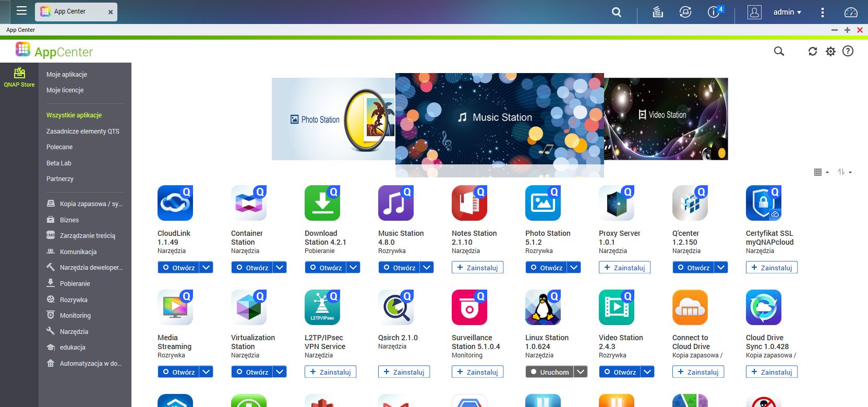Expand the sort order dropdown
Screen dimensions: 868x407
(845, 172)
